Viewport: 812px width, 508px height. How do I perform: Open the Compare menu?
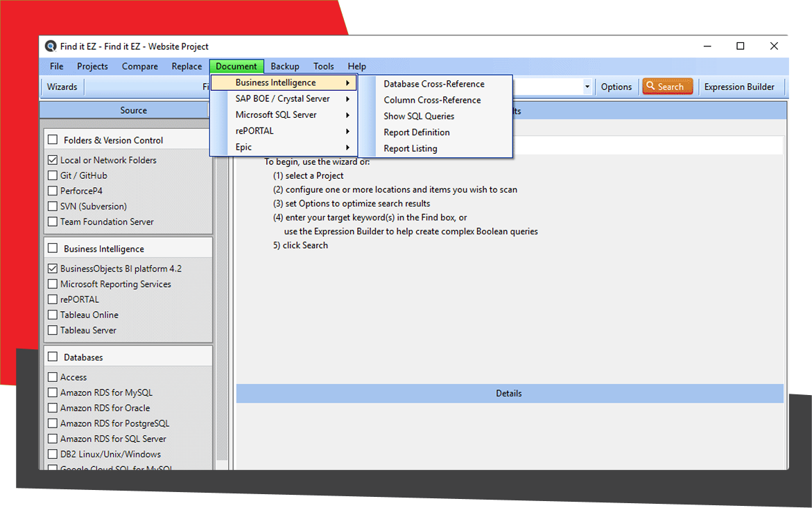tap(140, 67)
